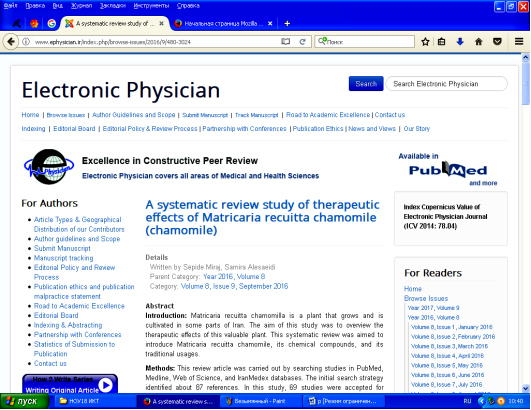Open Browse Issues in top navigation
The width and height of the screenshot is (531, 410).
click(66, 115)
